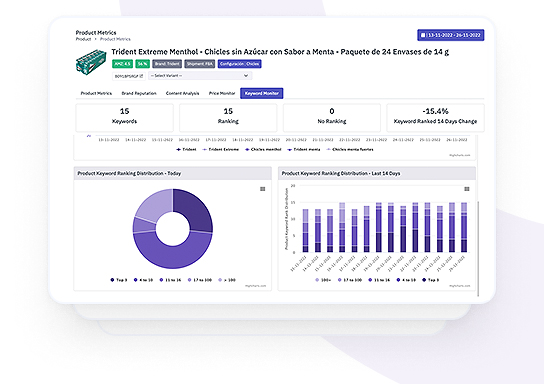Open the Content Analysis tab
544x384 pixels.
pos(182,93)
